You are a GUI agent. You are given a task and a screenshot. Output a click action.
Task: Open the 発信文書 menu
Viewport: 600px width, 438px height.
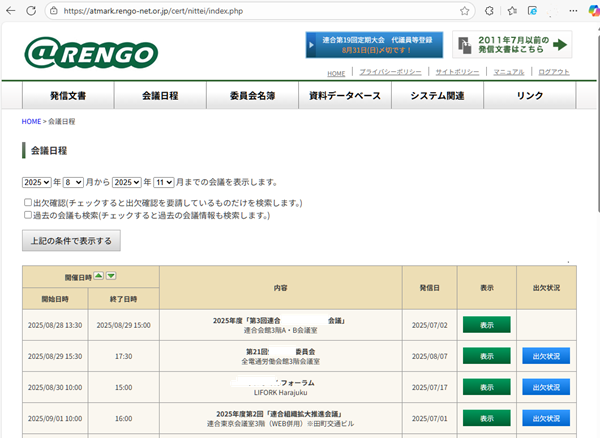pos(68,96)
